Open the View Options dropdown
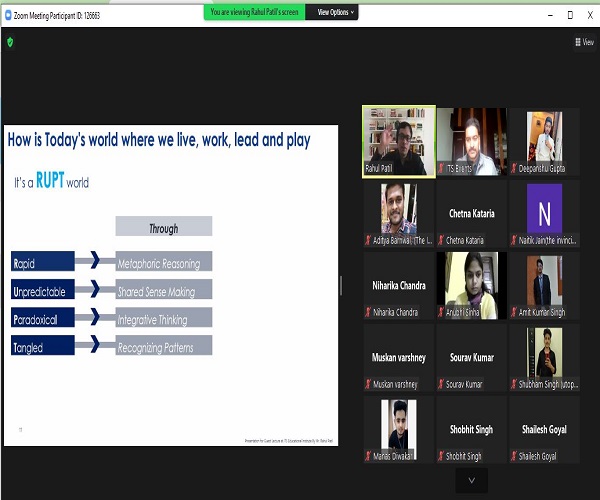Screen dimensions: 600x500 click(x=332, y=12)
